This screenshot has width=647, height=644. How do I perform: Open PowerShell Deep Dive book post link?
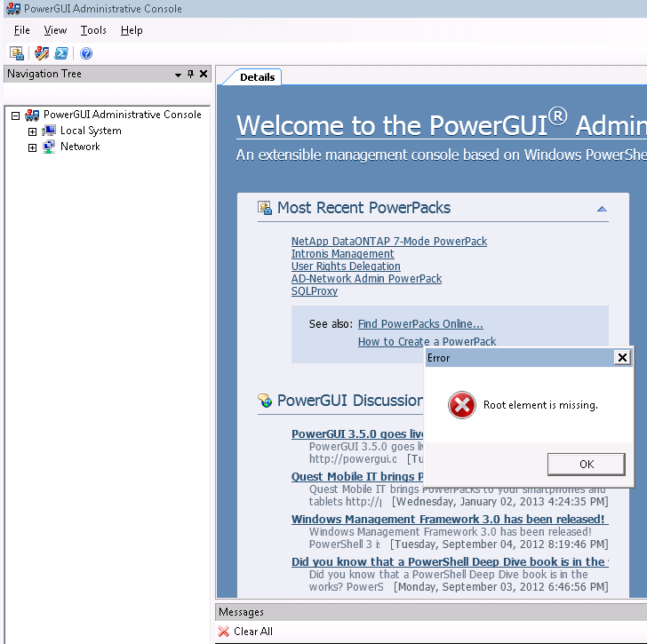coord(450,561)
